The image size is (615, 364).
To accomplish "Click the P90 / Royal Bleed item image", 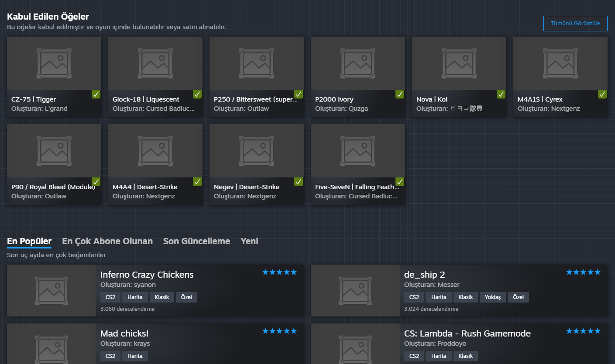I will coord(54,151).
